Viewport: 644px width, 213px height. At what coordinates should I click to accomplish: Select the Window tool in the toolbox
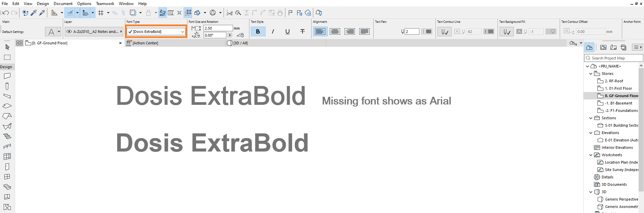point(7,177)
